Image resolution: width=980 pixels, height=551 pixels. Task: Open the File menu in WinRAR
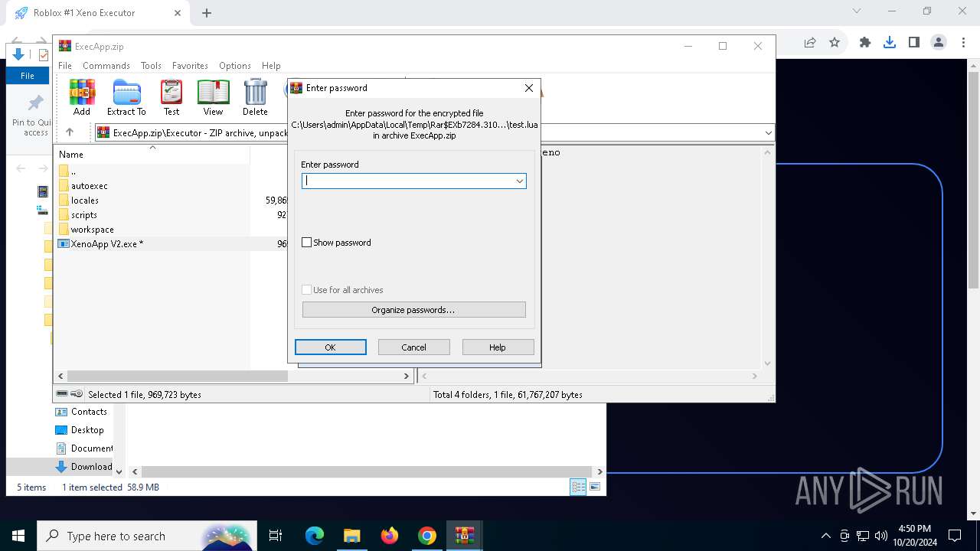(x=65, y=66)
